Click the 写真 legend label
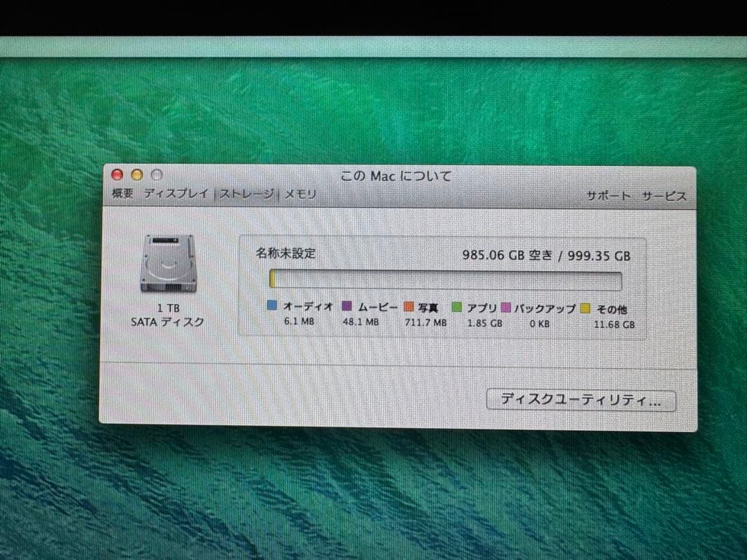The height and width of the screenshot is (560, 747). coord(428,308)
